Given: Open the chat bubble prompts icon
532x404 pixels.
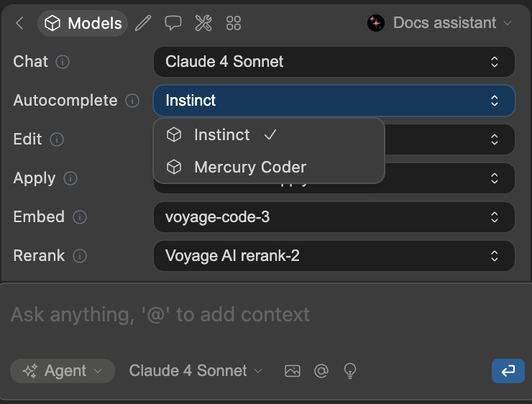Looking at the screenshot, I should 173,23.
